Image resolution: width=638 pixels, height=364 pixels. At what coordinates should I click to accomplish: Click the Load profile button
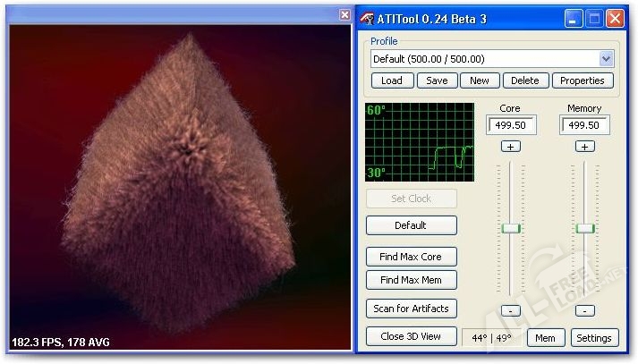(392, 80)
